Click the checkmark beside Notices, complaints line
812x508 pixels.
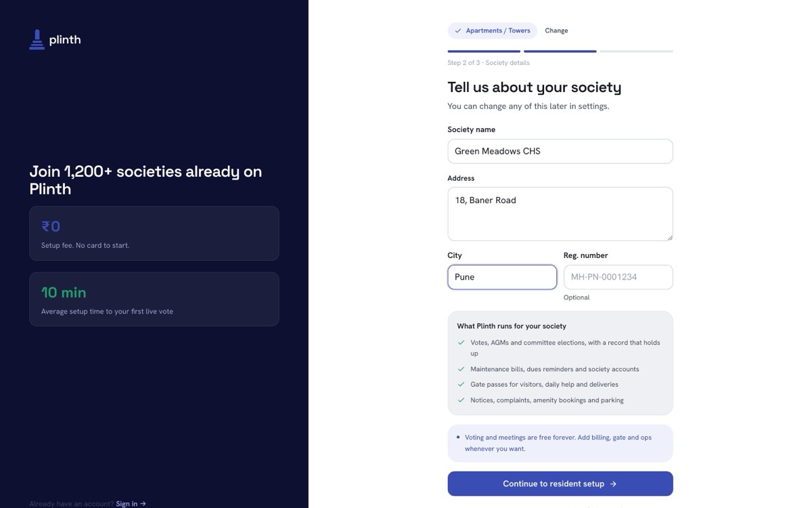click(x=461, y=400)
